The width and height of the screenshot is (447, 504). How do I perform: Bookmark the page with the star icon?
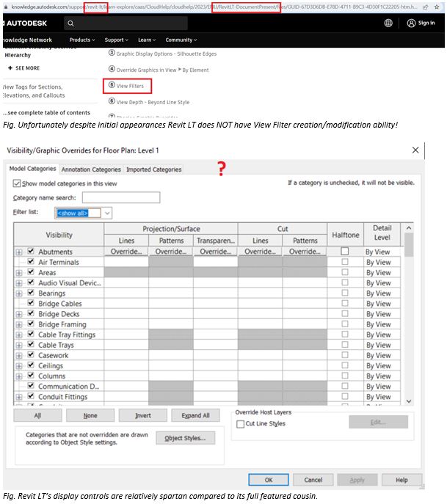pos(437,7)
